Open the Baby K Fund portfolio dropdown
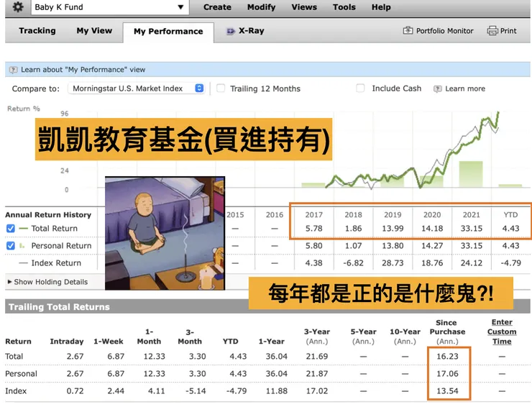 point(110,7)
